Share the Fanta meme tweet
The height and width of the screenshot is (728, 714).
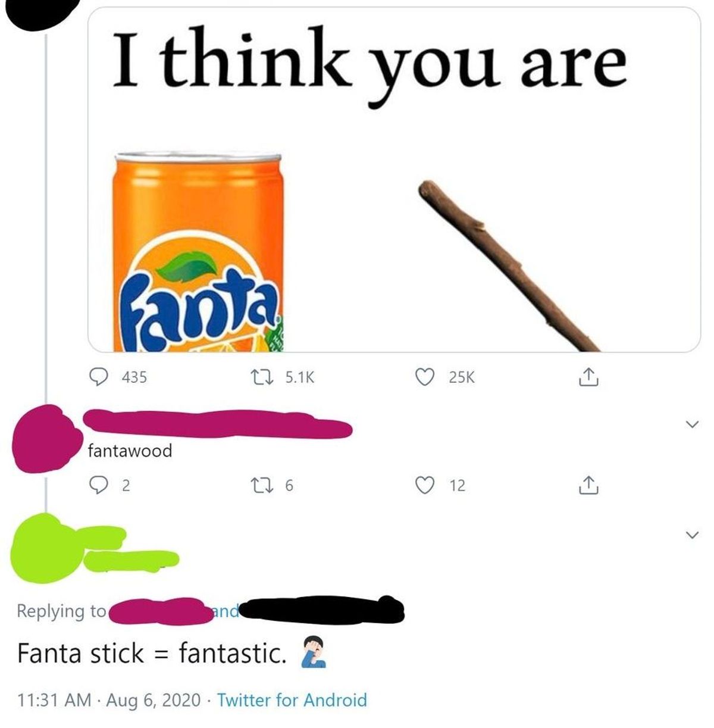[587, 377]
